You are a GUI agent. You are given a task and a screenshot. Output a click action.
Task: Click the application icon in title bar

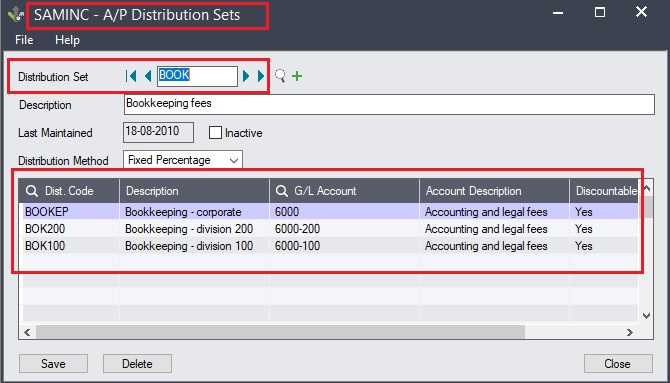pyautogui.click(x=16, y=14)
